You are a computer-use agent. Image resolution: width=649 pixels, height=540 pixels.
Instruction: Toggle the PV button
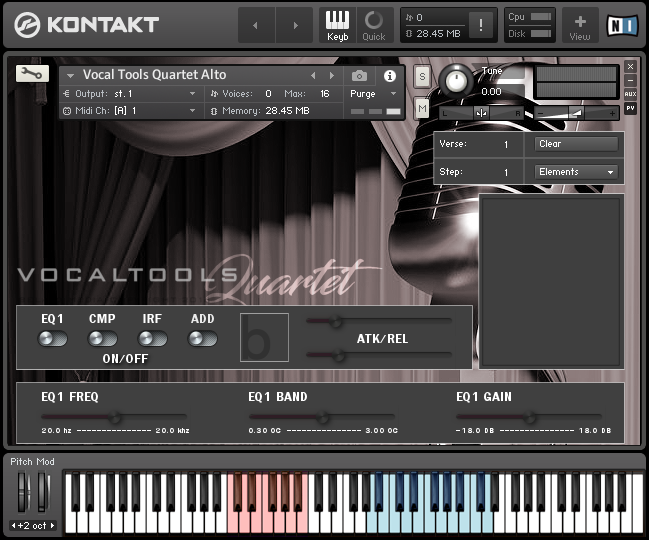[x=630, y=108]
